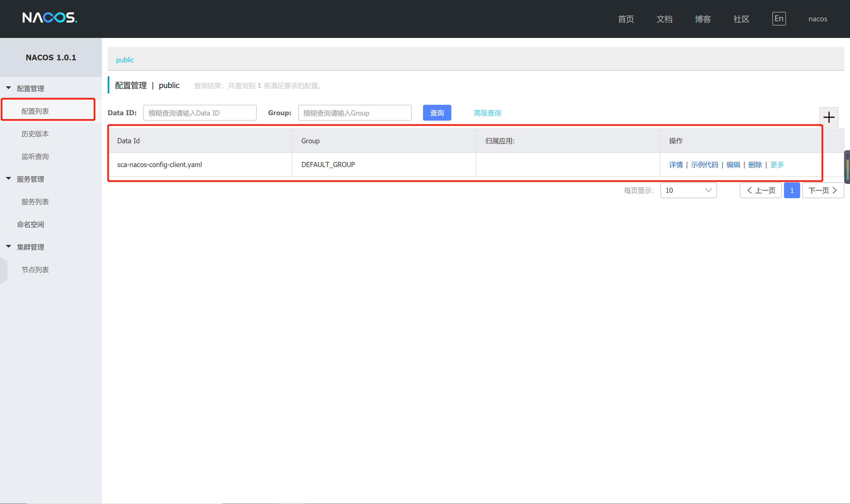The height and width of the screenshot is (504, 850).
Task: Switch language with the En icon
Action: [x=779, y=19]
